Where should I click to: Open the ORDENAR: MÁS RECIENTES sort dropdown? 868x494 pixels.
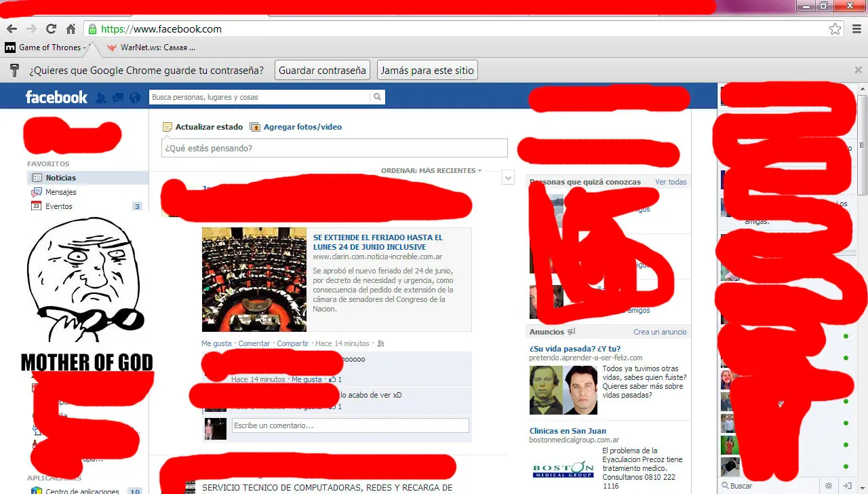(431, 171)
